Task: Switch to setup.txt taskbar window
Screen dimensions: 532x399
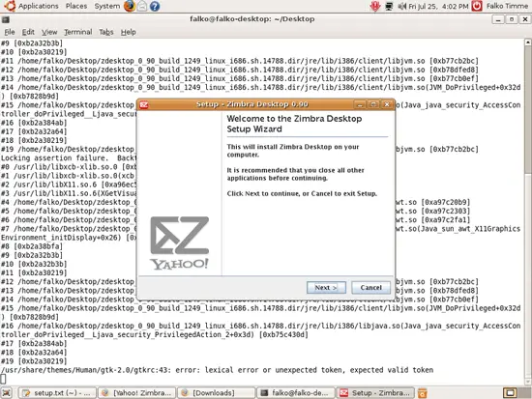Action: [x=57, y=393]
